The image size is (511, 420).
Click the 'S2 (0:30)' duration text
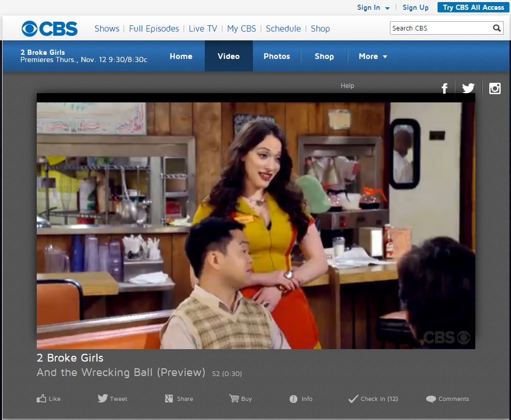(x=227, y=374)
